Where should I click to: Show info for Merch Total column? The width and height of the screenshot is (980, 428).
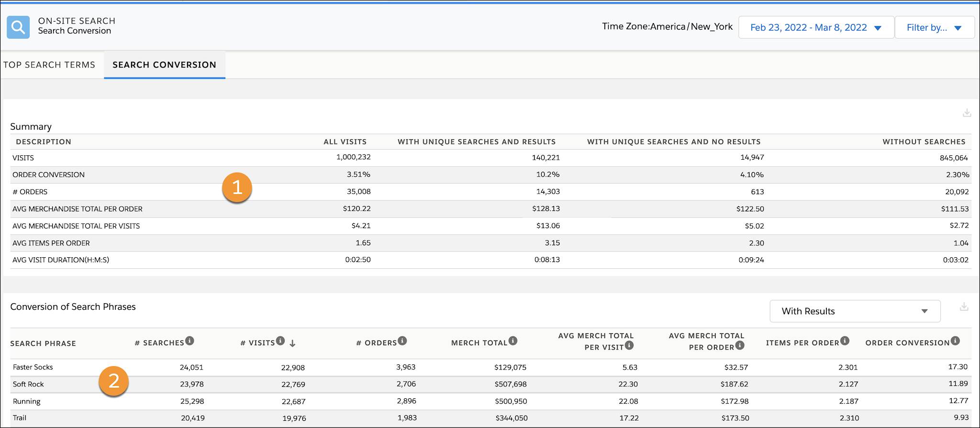[513, 340]
